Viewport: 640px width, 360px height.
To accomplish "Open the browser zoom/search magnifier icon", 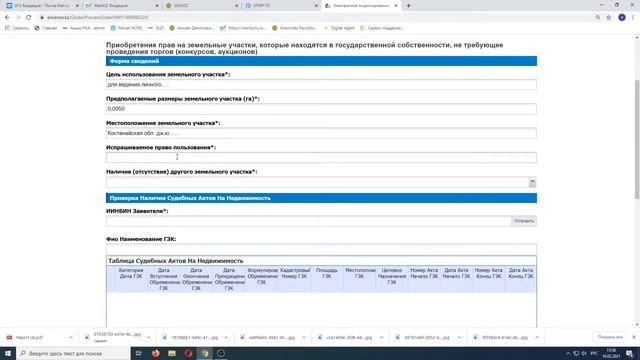I will (598, 17).
